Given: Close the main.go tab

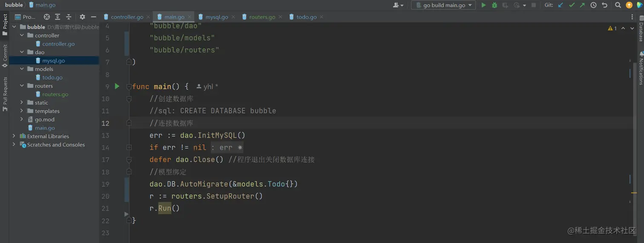Looking at the screenshot, I should pos(190,17).
